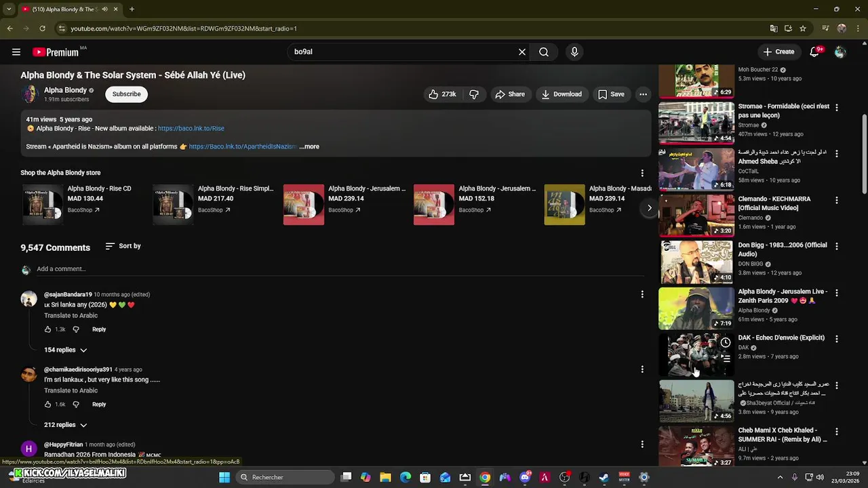Expand description with ...more

309,146
